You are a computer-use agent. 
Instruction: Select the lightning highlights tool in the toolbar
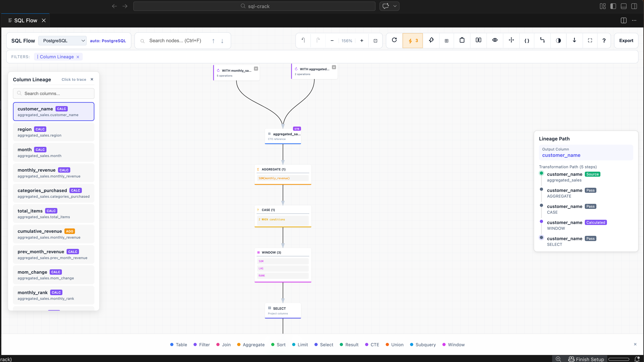pos(413,40)
